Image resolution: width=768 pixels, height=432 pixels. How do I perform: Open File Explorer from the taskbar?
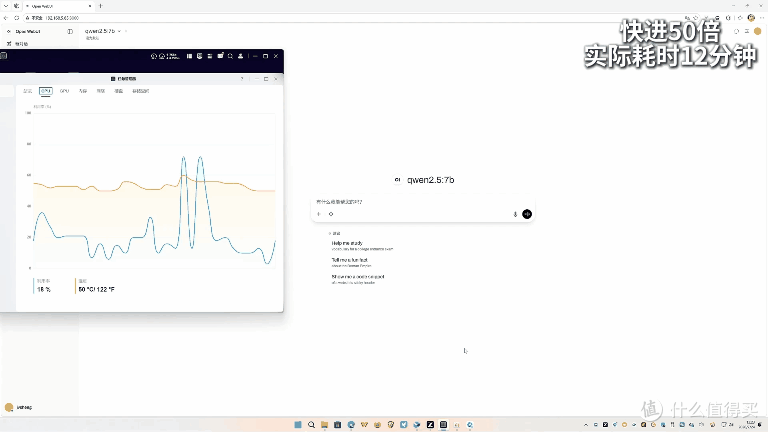coord(324,425)
